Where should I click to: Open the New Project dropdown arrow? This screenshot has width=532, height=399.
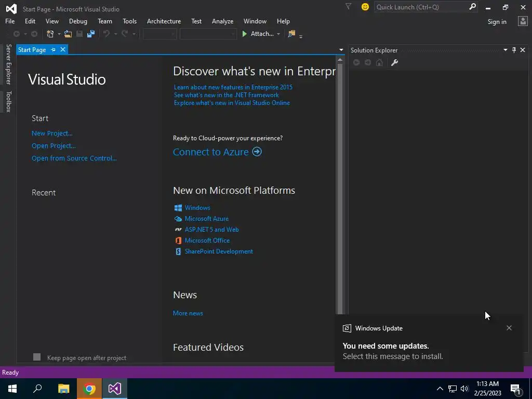click(59, 34)
